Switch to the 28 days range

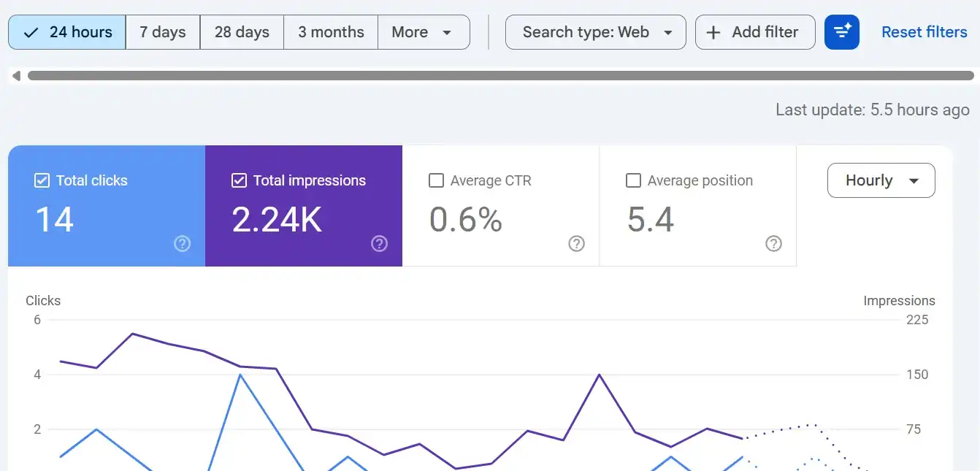coord(242,32)
